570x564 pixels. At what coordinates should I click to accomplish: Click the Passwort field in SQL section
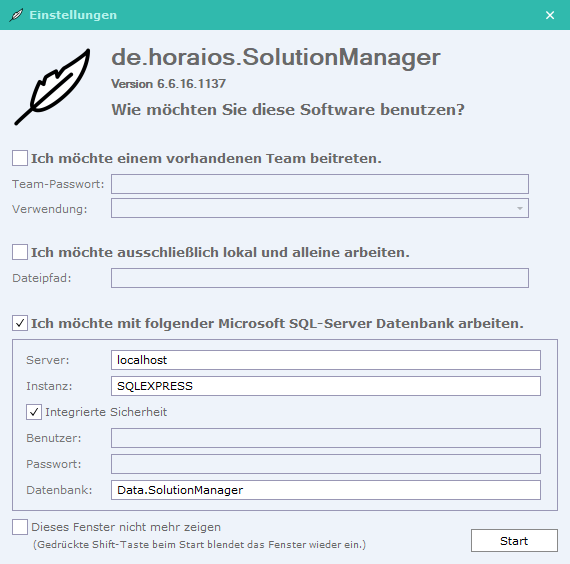coord(326,464)
